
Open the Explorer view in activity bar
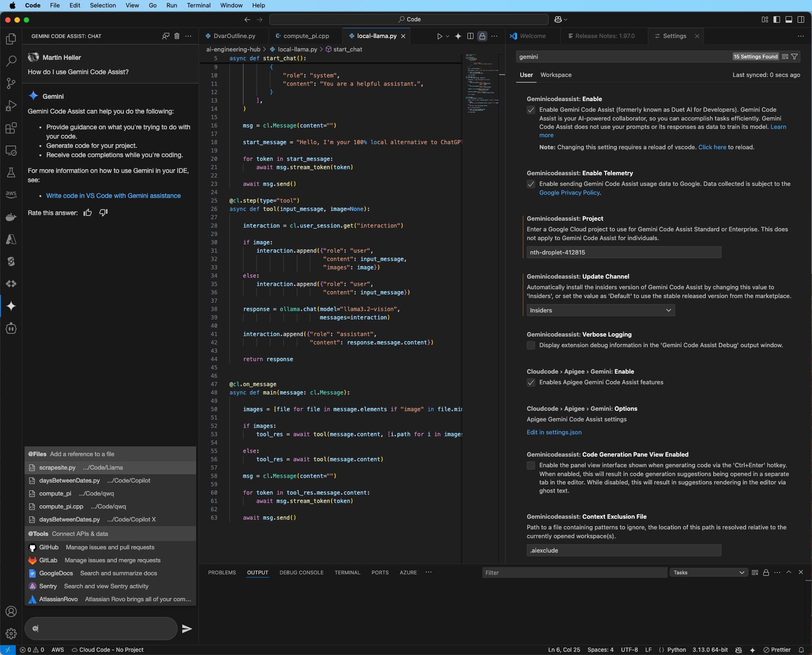[x=11, y=39]
